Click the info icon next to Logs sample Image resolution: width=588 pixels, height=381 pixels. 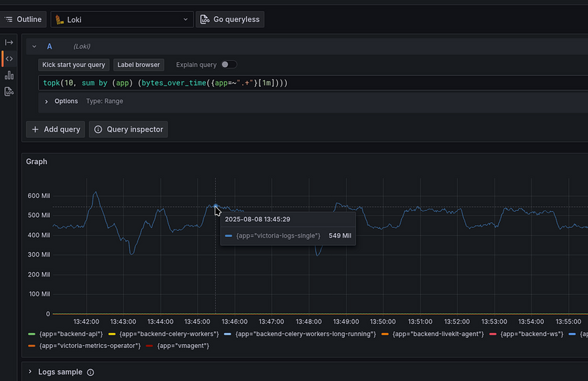[90, 372]
